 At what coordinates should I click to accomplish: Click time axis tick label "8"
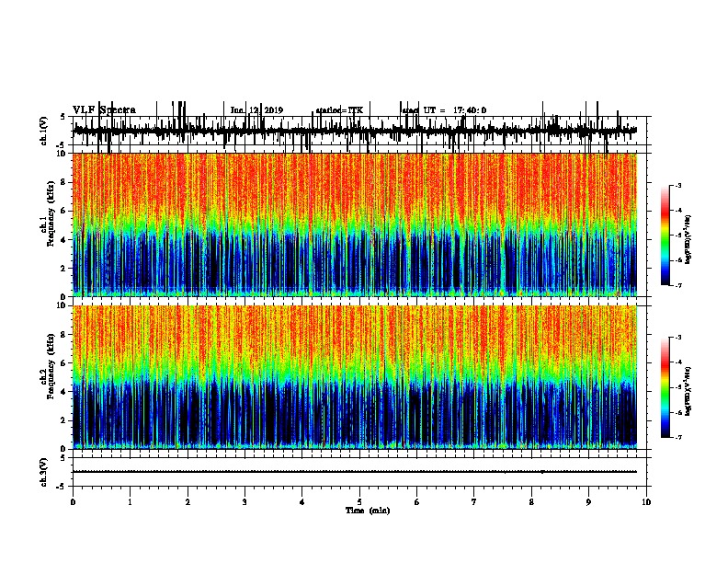tap(531, 502)
